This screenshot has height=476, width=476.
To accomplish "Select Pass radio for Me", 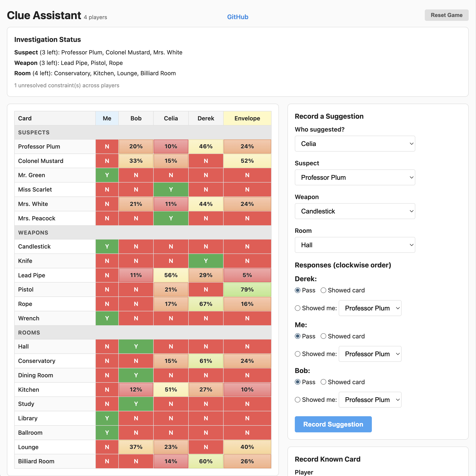I will coord(297,336).
